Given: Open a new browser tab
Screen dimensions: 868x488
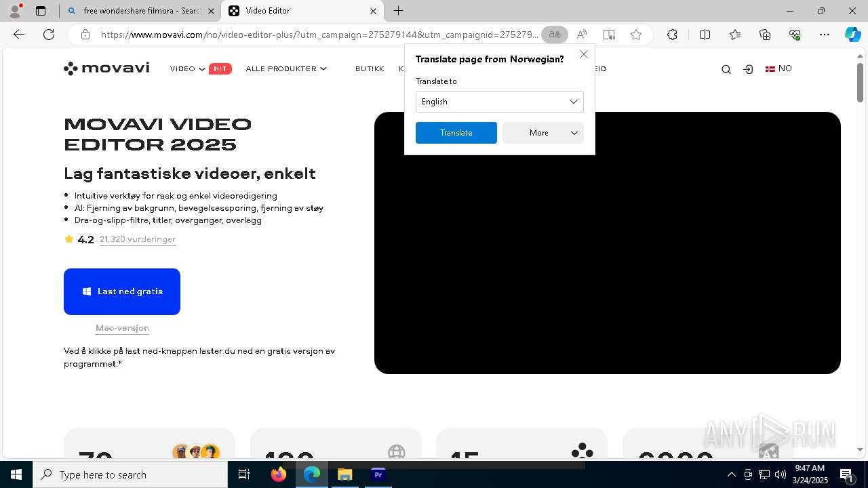Looking at the screenshot, I should coord(399,11).
